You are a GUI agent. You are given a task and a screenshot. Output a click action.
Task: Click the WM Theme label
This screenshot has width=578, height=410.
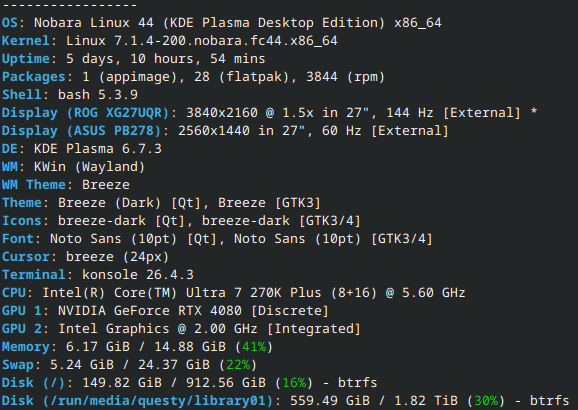click(34, 185)
